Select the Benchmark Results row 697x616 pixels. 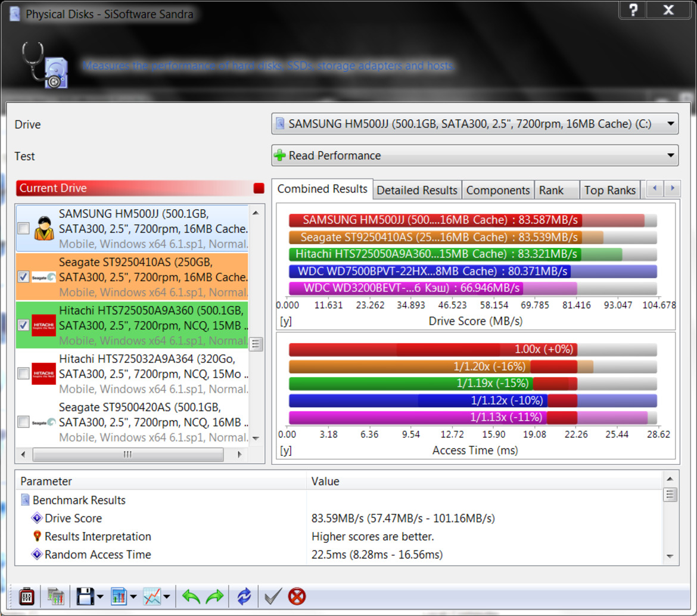click(x=339, y=500)
